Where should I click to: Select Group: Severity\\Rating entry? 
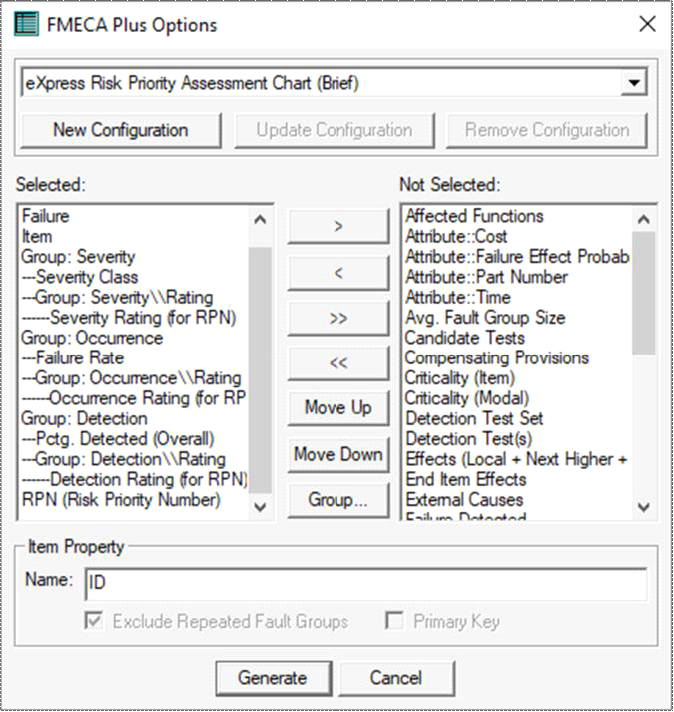click(117, 297)
